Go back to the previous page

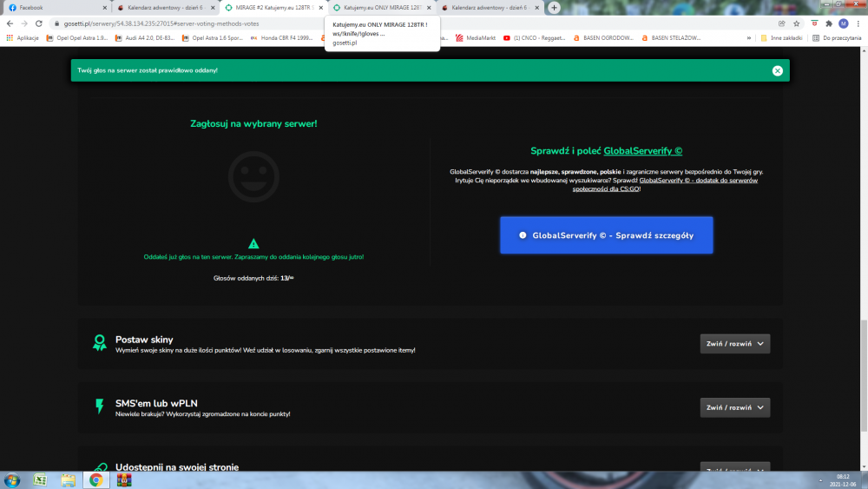[x=10, y=23]
